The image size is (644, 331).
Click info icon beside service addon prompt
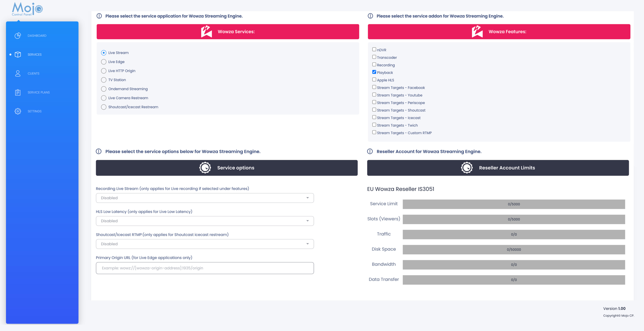pos(370,16)
